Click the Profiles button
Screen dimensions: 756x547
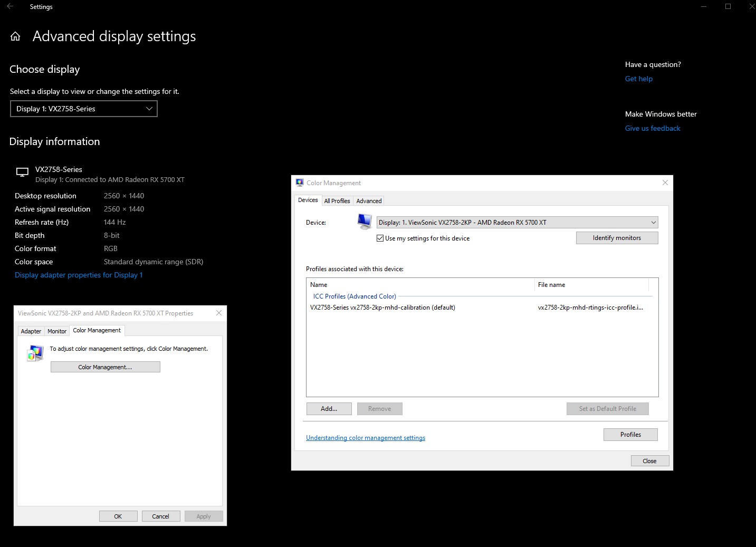pyautogui.click(x=630, y=435)
